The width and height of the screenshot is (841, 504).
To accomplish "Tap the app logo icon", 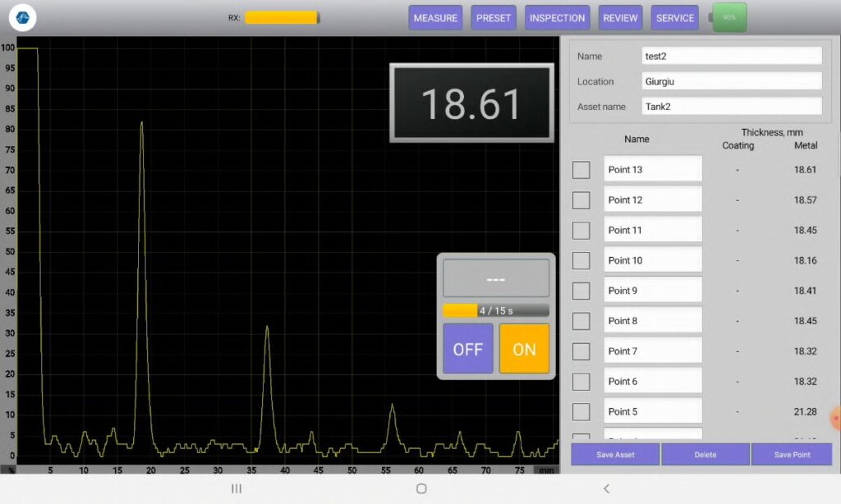I will 22,18.
